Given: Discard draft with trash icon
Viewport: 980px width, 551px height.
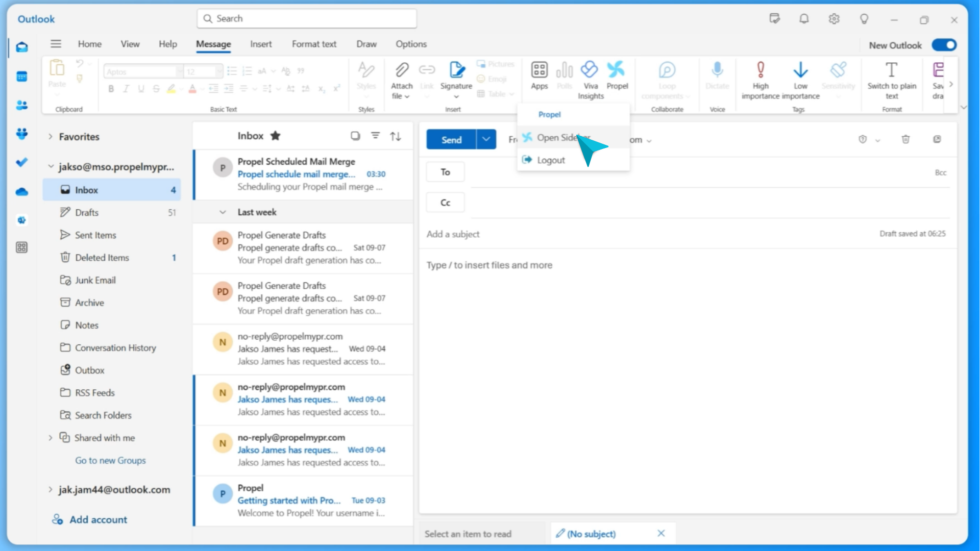Looking at the screenshot, I should coord(905,139).
